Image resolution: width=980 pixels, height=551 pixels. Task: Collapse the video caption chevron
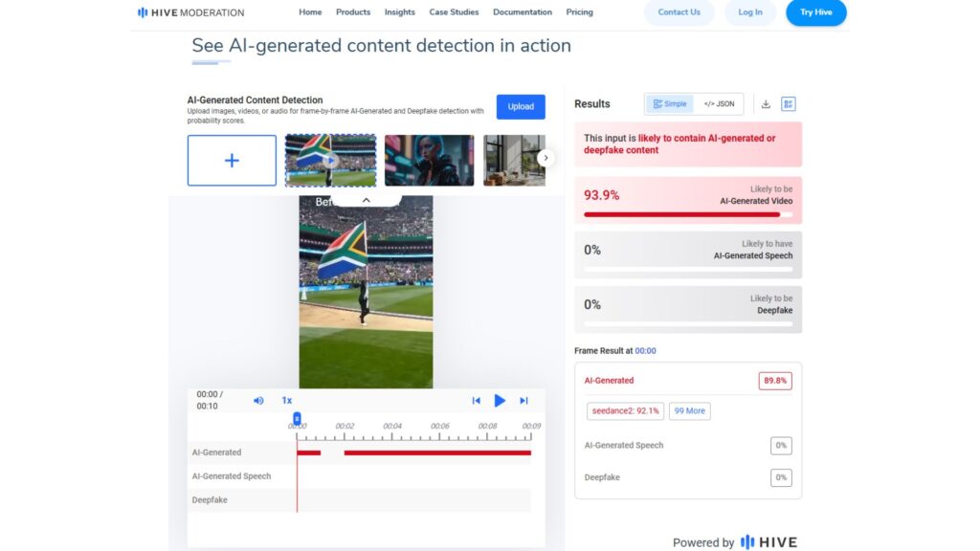coord(367,200)
